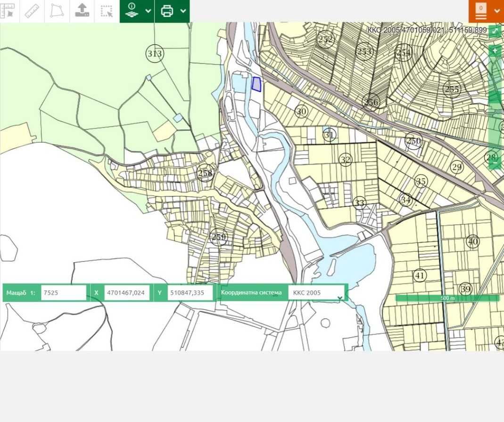
Task: Click the layer information icon
Action: (x=132, y=10)
